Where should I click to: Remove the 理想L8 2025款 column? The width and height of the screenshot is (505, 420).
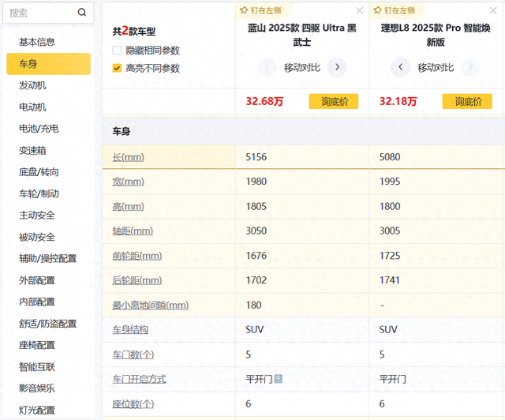pyautogui.click(x=493, y=10)
